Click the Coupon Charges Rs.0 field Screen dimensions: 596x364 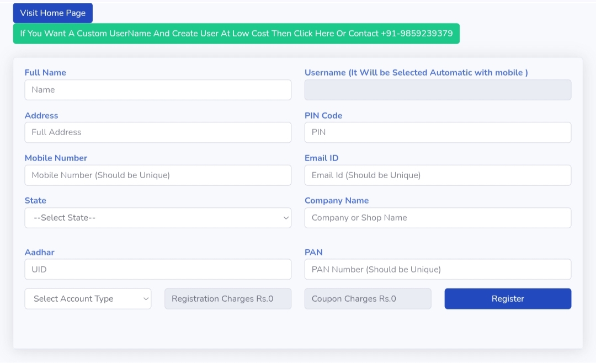pos(368,299)
